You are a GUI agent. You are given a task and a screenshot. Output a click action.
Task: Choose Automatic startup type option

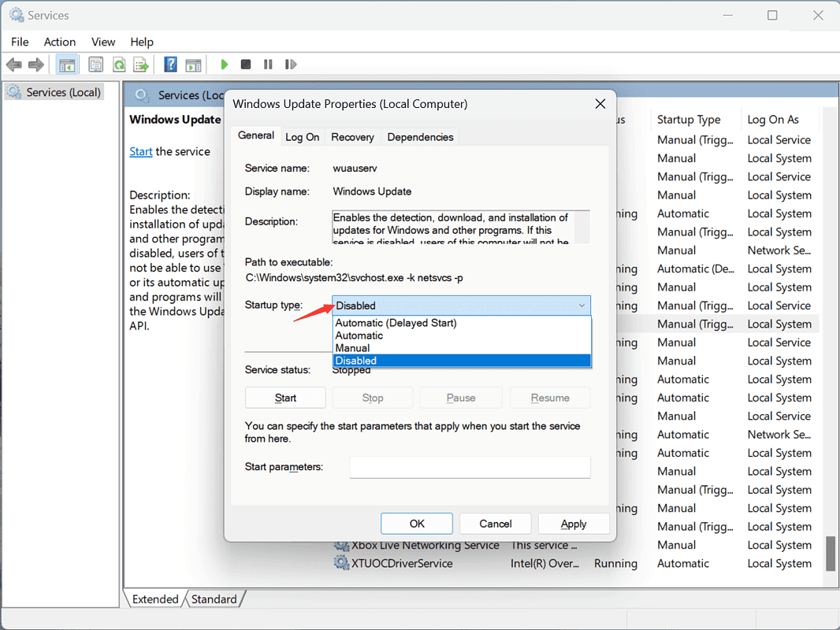point(461,335)
